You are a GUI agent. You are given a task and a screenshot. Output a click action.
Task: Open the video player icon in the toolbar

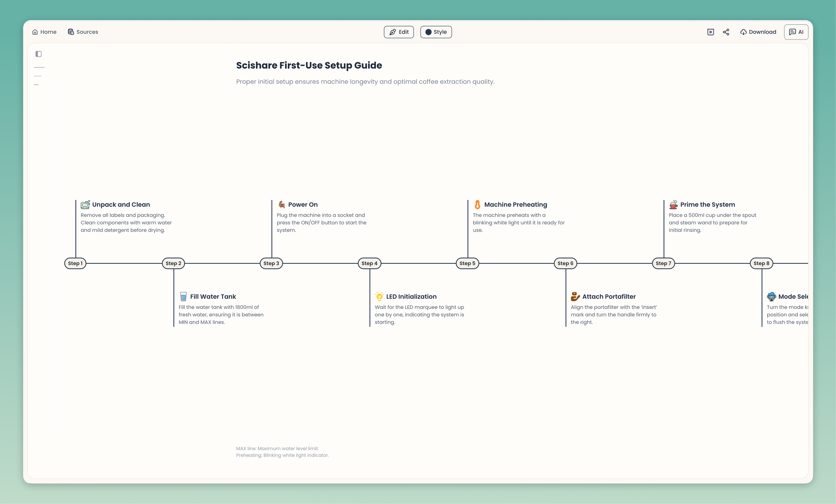(x=711, y=32)
